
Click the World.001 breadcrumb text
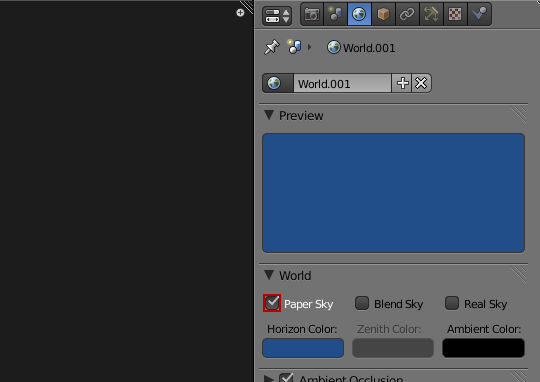tap(369, 48)
